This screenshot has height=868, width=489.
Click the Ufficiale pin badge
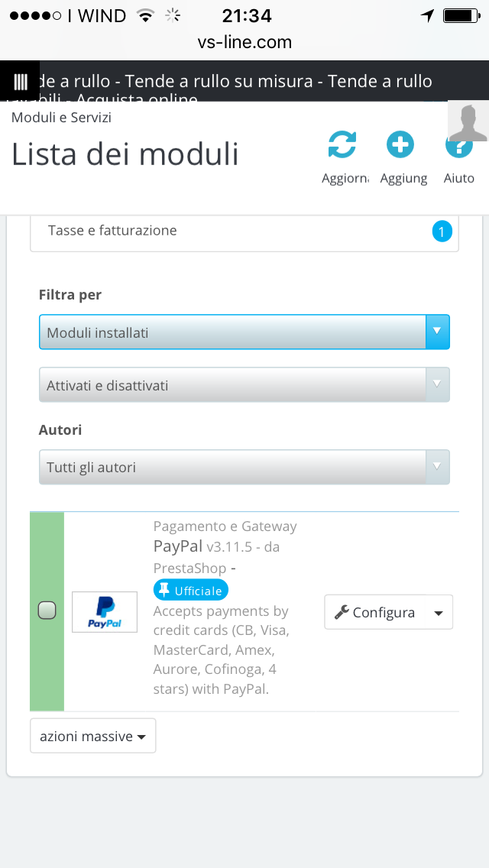tap(191, 590)
